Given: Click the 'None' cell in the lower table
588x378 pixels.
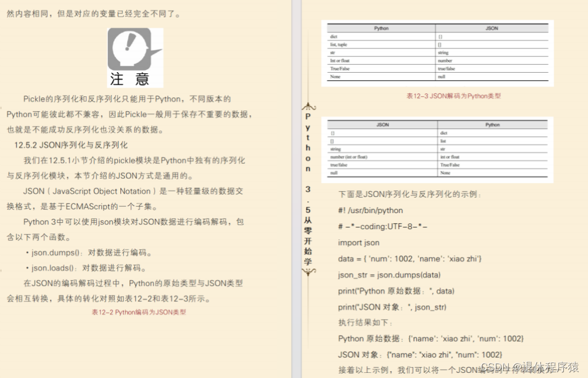Looking at the screenshot, I should point(445,173).
